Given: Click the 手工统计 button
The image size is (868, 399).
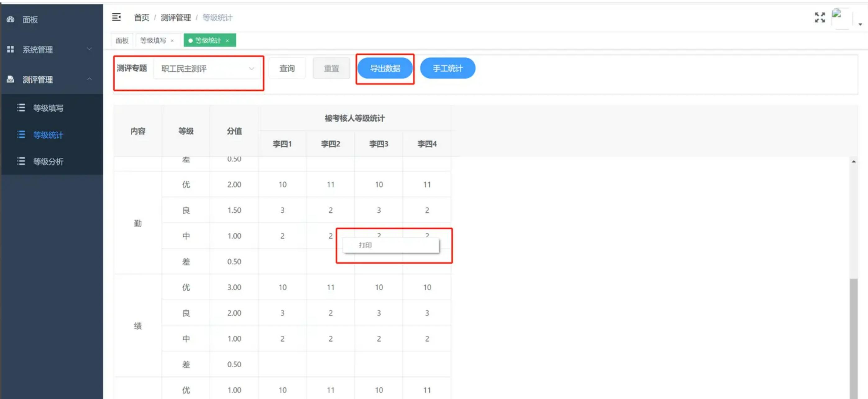Looking at the screenshot, I should 447,68.
